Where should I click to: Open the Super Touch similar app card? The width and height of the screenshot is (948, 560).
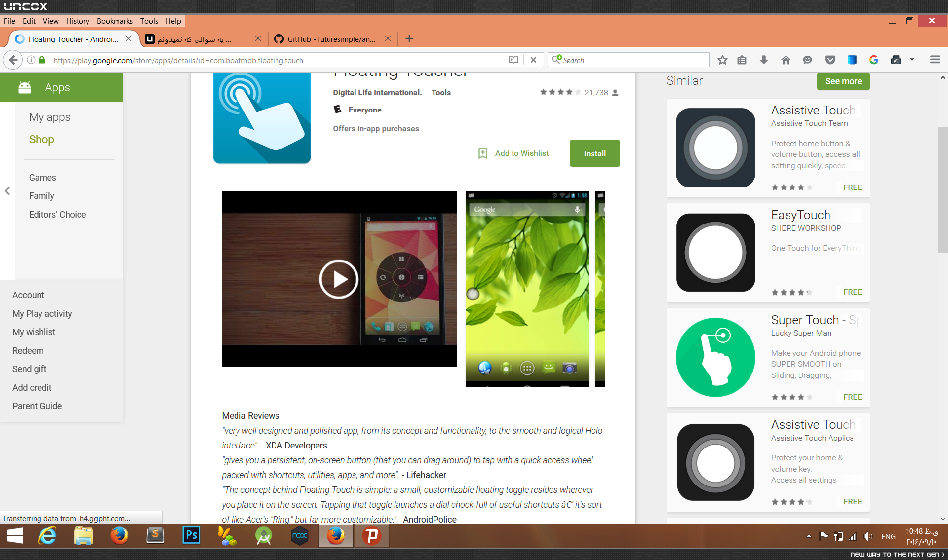pos(768,358)
